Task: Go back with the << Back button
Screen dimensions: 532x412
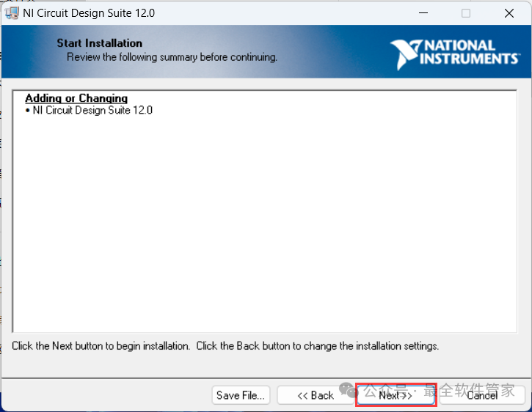Action: [316, 395]
